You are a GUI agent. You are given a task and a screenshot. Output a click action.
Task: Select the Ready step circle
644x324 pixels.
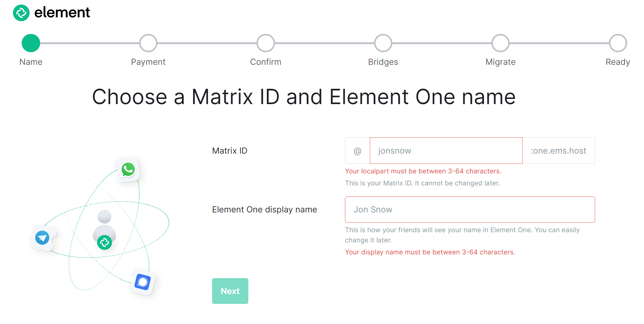click(x=618, y=43)
